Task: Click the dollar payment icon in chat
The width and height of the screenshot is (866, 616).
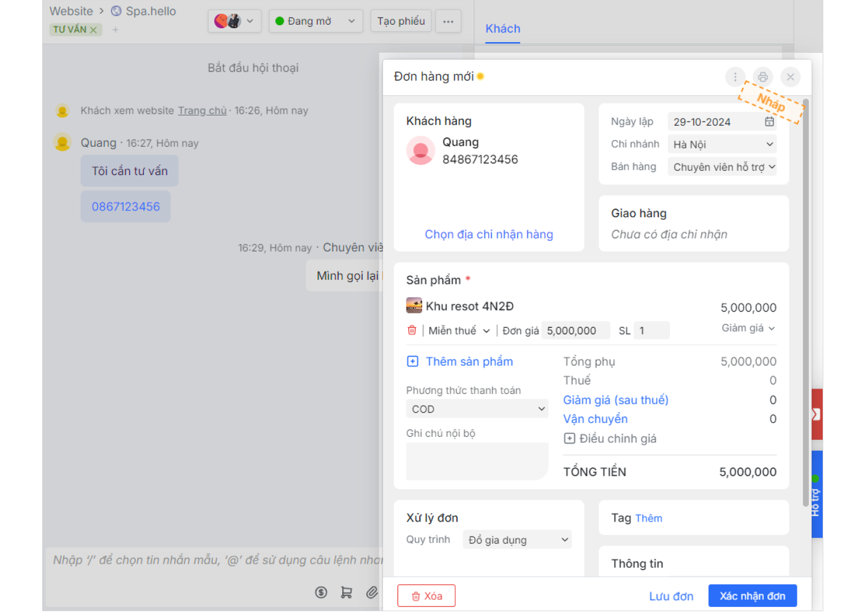Action: (321, 593)
